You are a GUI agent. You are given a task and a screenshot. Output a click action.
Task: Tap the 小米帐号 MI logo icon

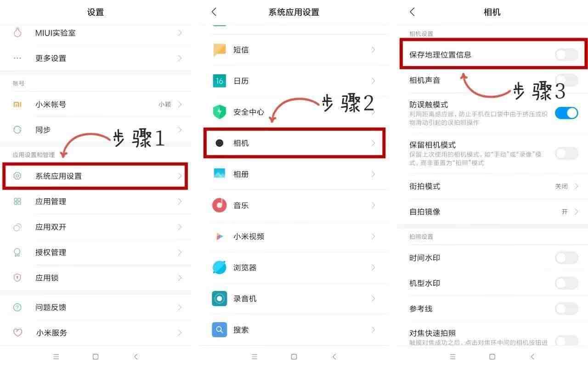click(17, 105)
